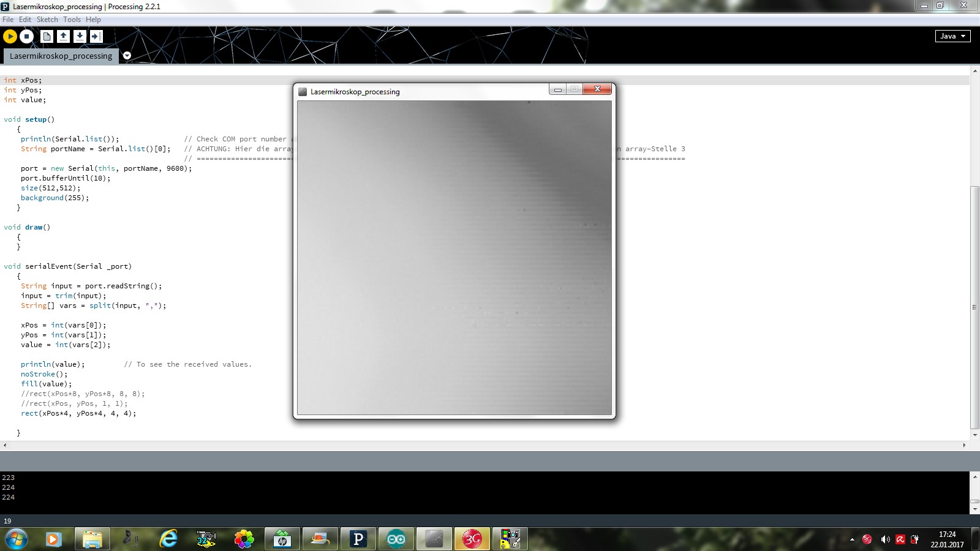Click the Arduino icon in the taskbar
This screenshot has height=551, width=980.
click(396, 539)
